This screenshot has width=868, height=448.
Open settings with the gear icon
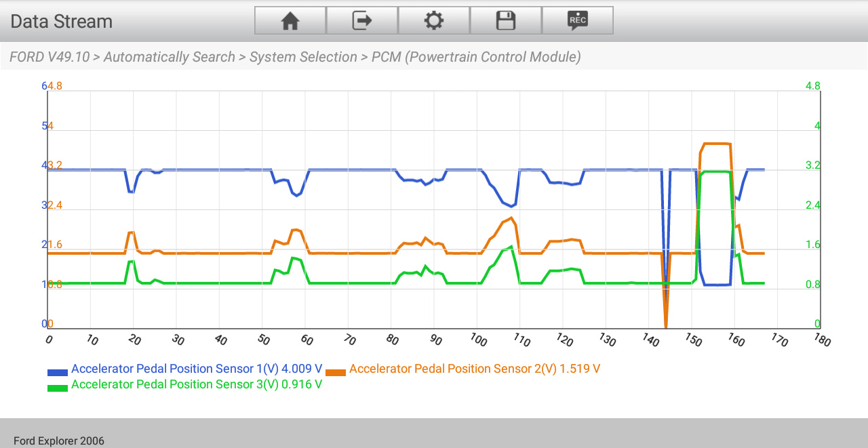(x=434, y=21)
